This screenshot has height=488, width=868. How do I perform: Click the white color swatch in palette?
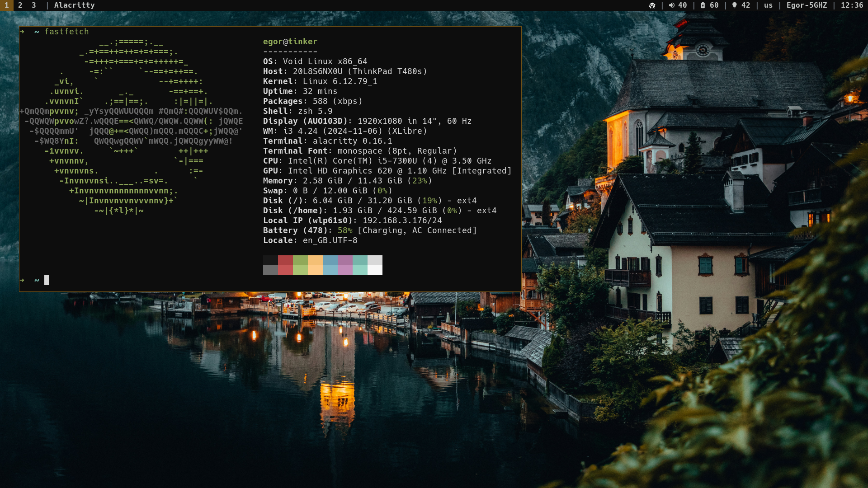tap(375, 265)
